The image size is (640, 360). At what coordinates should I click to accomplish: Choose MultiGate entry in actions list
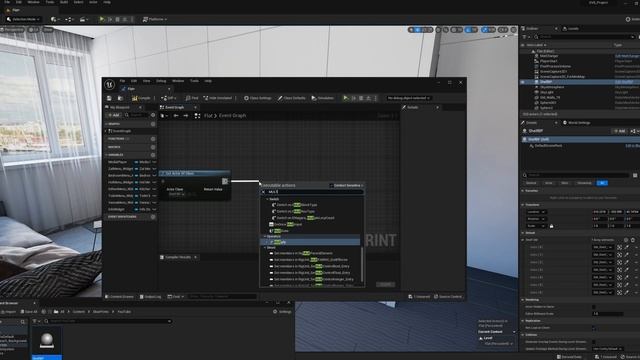pos(279,231)
